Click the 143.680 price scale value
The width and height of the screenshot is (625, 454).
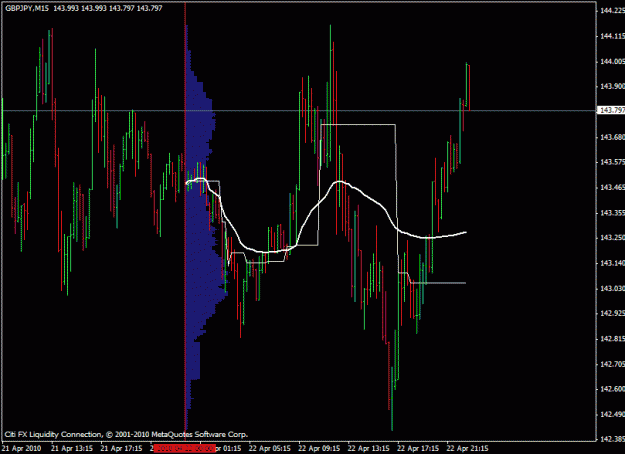point(612,137)
